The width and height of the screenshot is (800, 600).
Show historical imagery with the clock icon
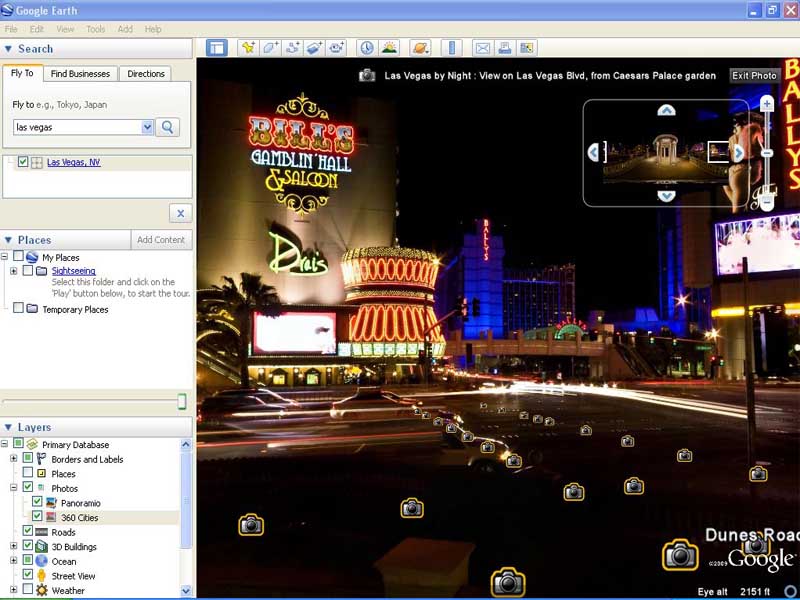click(x=367, y=48)
